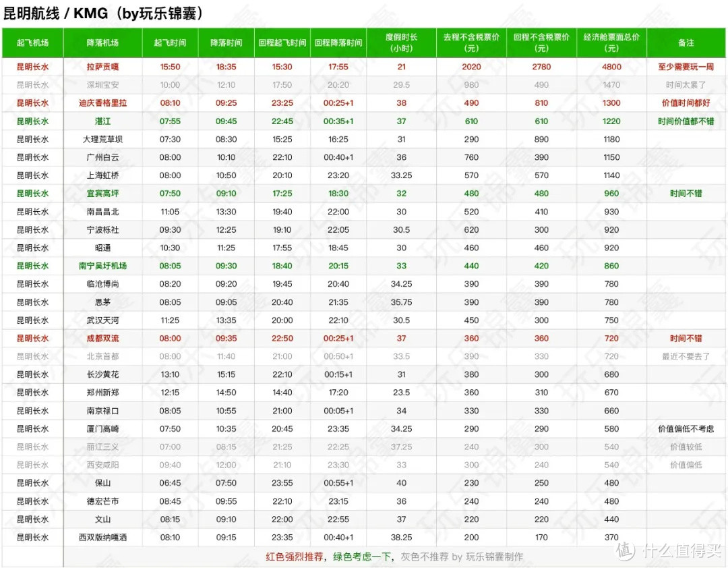This screenshot has width=728, height=568.
Task: Click the 去程不含税票价 header
Action: pos(471,42)
